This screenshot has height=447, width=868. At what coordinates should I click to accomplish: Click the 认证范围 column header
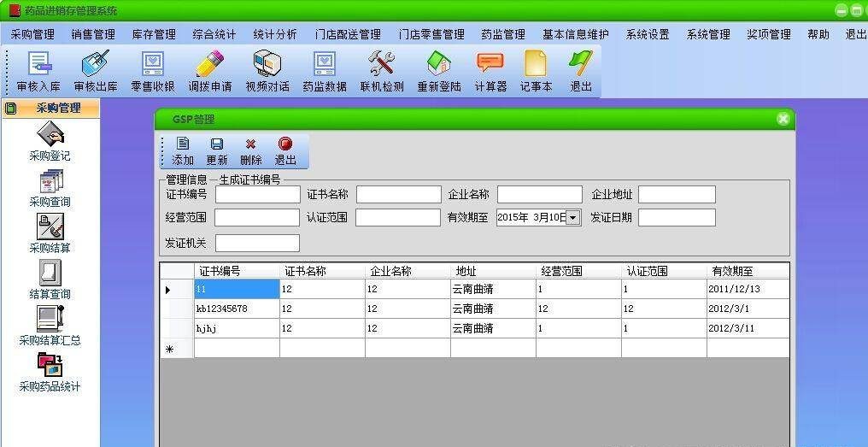[664, 271]
